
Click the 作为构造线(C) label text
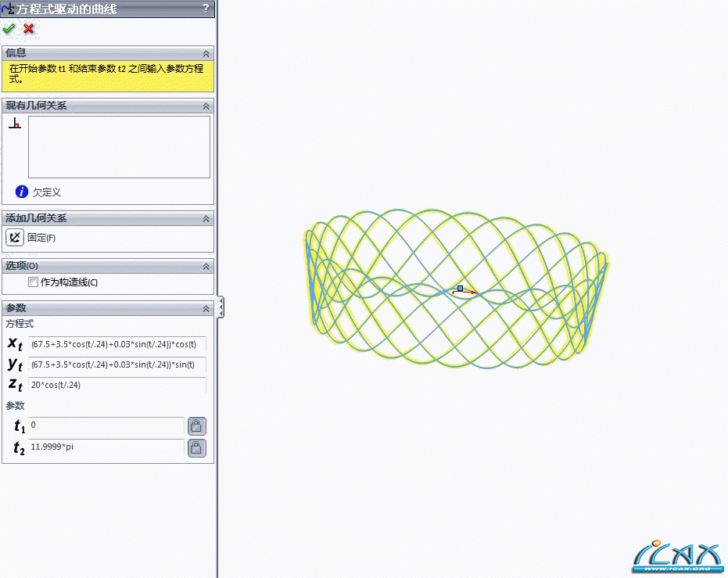(x=69, y=282)
